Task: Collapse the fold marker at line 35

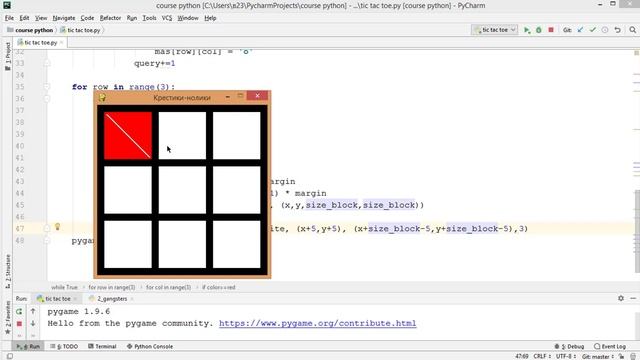Action: pos(47,87)
